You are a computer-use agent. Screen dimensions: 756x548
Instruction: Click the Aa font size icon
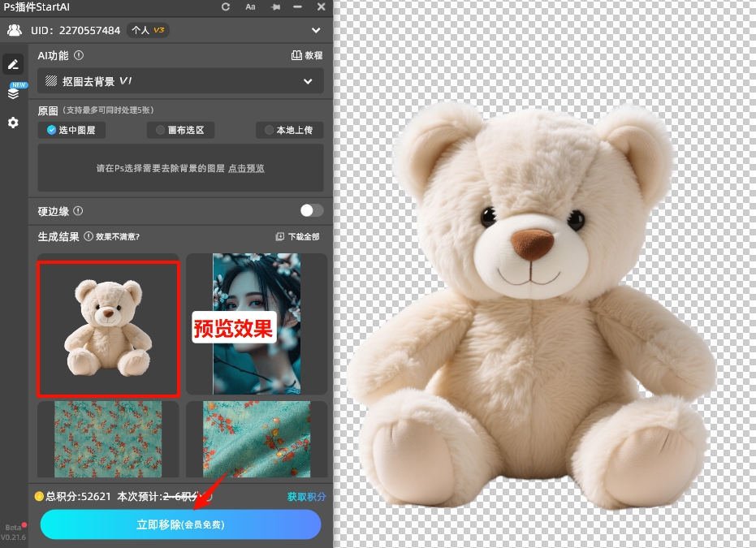(250, 6)
